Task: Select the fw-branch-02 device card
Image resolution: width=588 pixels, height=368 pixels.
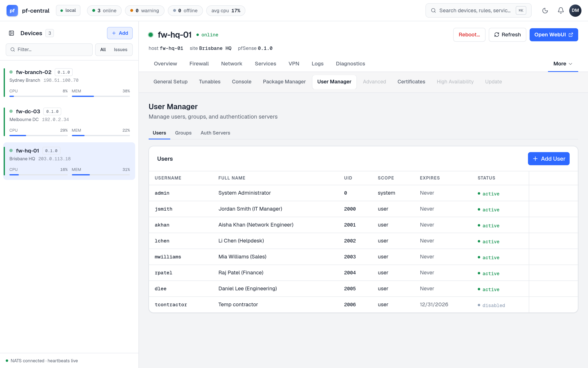Action: click(x=69, y=83)
